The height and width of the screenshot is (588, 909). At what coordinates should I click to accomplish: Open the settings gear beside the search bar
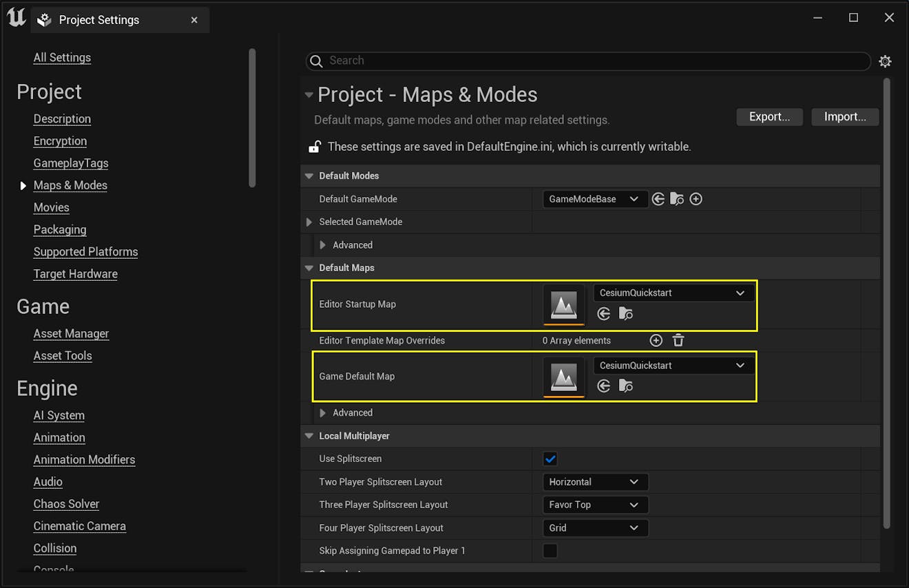[886, 61]
